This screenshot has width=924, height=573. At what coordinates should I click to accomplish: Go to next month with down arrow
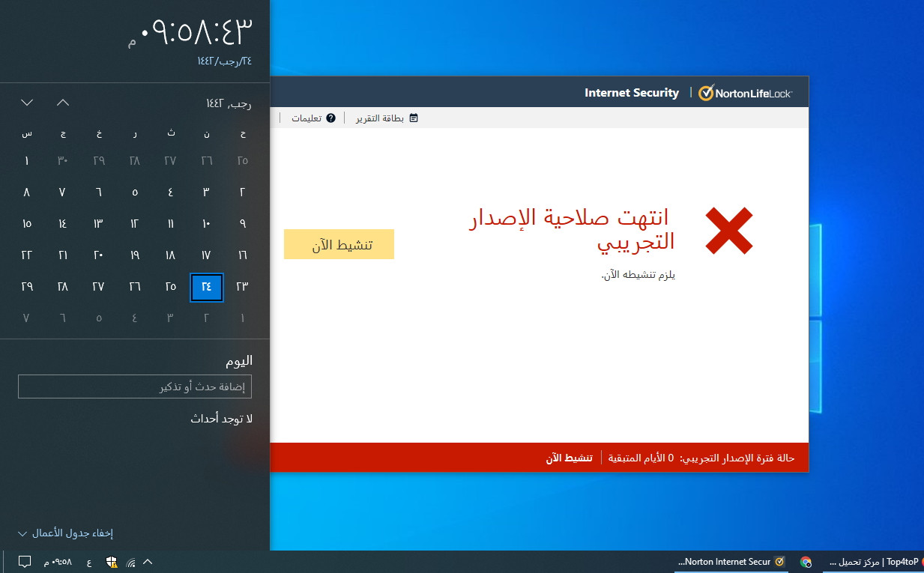click(x=27, y=102)
